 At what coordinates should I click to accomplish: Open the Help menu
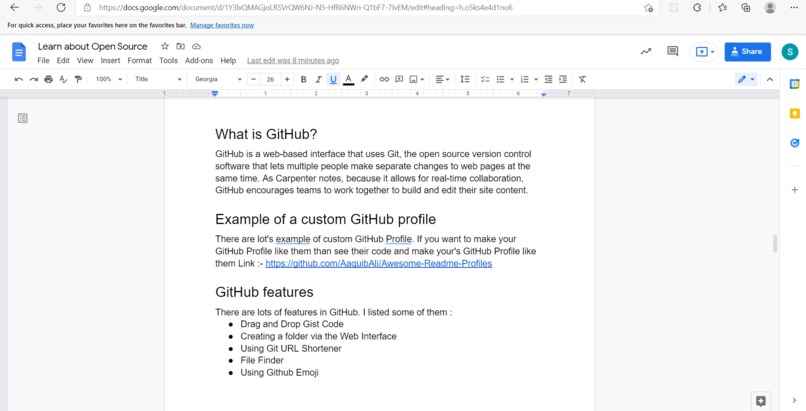[228, 61]
